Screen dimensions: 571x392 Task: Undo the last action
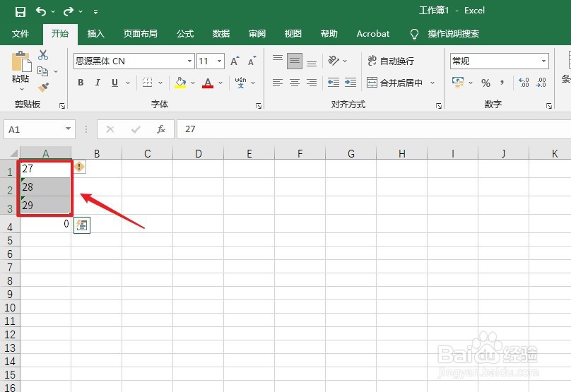(x=41, y=11)
